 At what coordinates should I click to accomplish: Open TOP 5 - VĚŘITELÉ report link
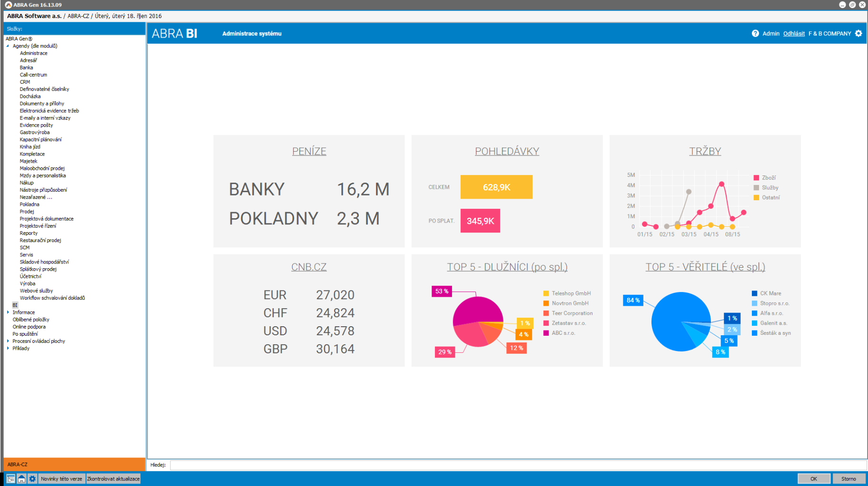coord(705,267)
